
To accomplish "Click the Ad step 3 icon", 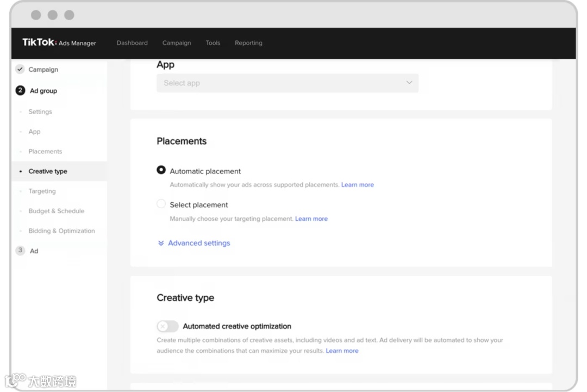I will 21,251.
